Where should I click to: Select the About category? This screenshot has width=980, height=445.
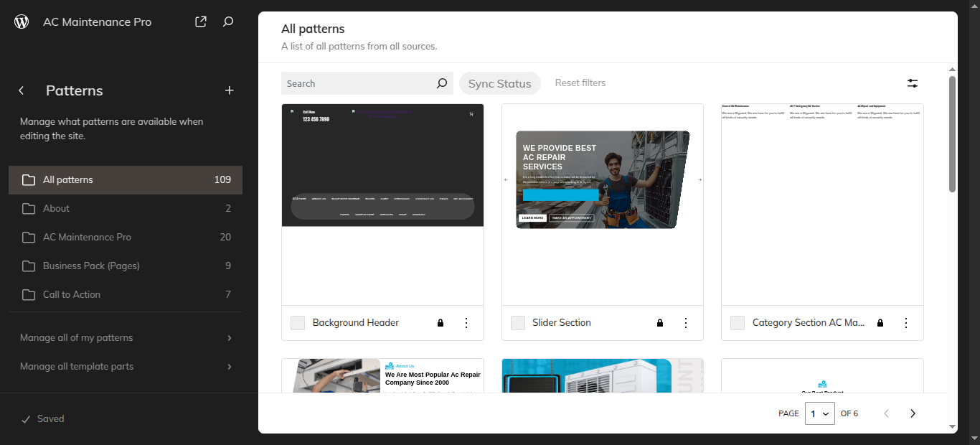pyautogui.click(x=126, y=209)
